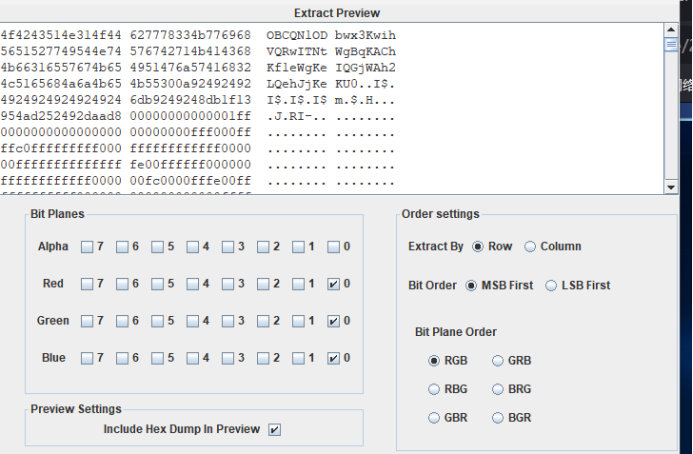
Task: Tick the Green bit plane 4 box
Action: (x=193, y=322)
